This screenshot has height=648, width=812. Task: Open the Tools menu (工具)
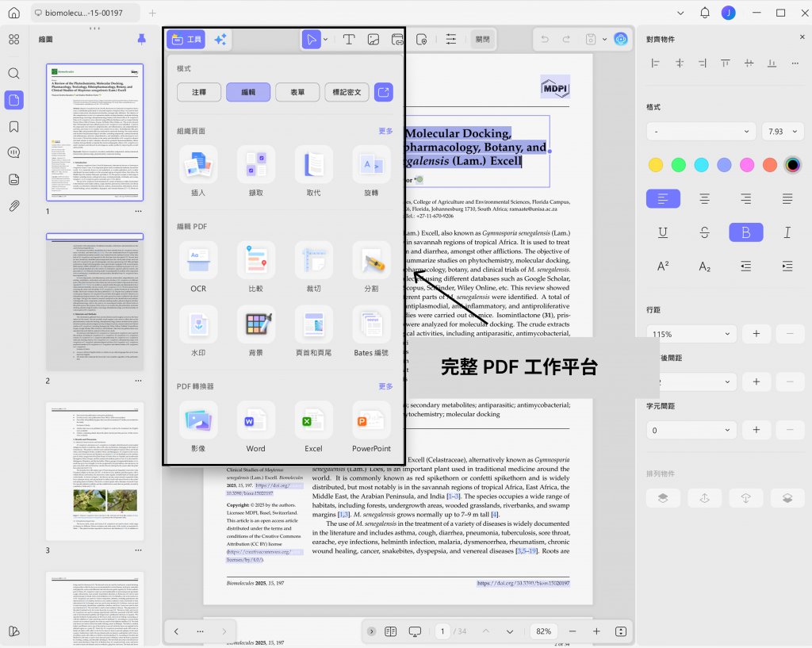coord(186,40)
